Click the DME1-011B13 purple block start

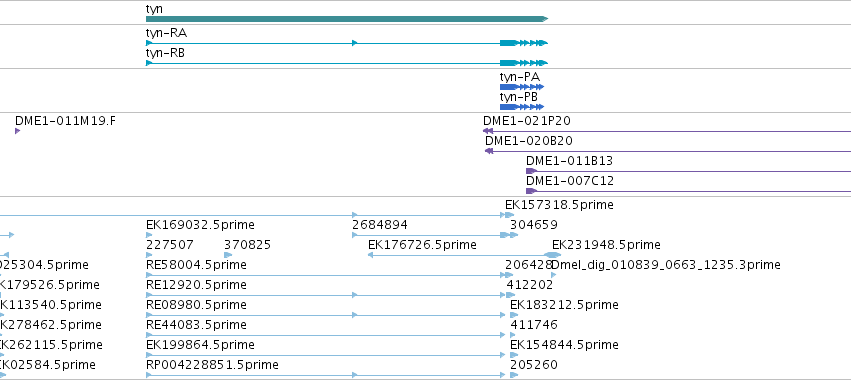tap(531, 171)
